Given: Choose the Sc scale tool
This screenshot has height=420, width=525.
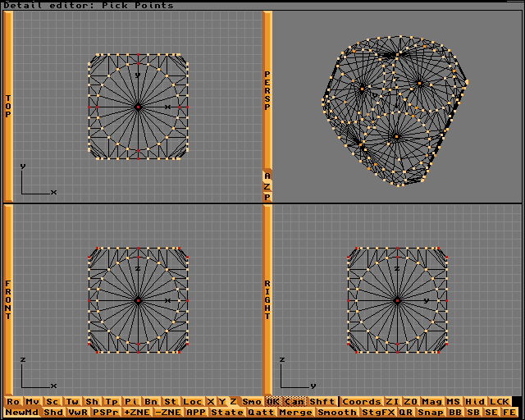Looking at the screenshot, I should [x=52, y=401].
